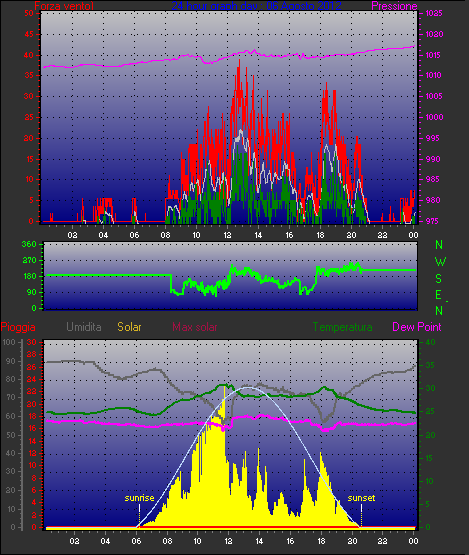Click the Forza vento axis title
The height and width of the screenshot is (555, 469).
64,6
